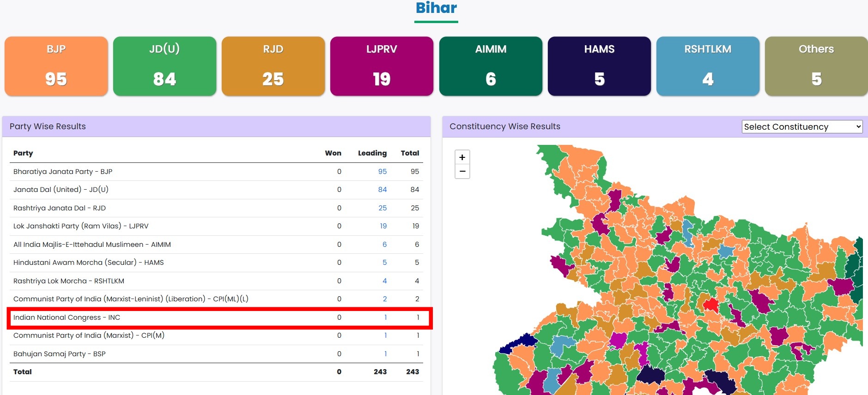Open JD(U) leading count 84 link

pyautogui.click(x=382, y=190)
